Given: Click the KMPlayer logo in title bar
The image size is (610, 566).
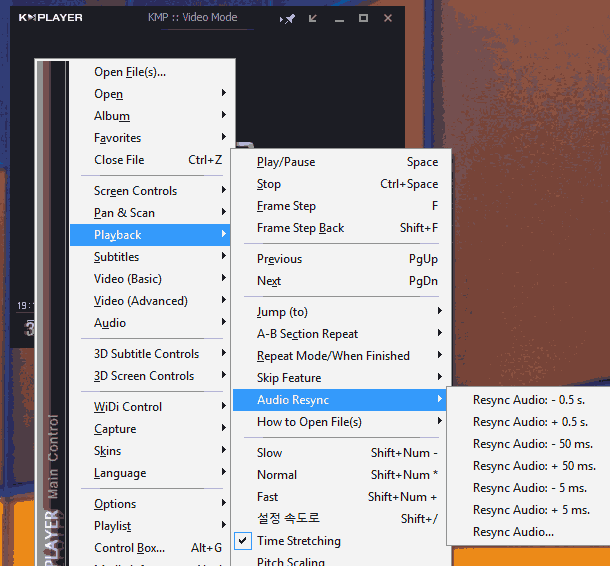Looking at the screenshot, I should coord(51,18).
